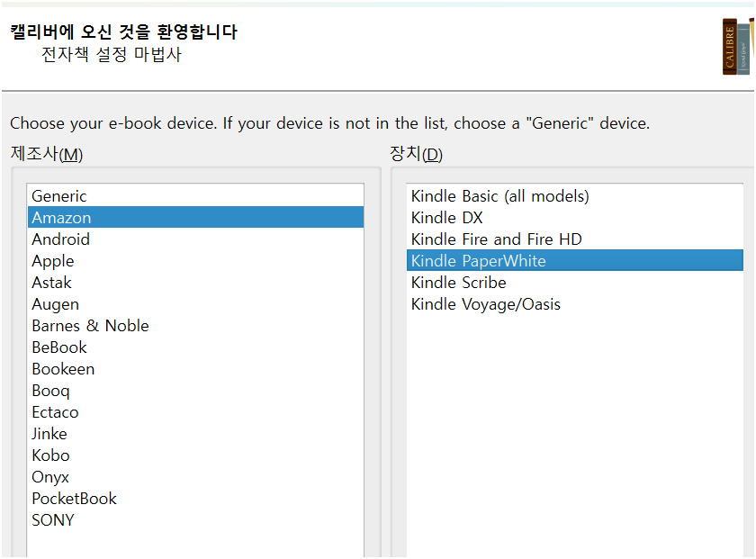
Task: Choose Android from manufacturers
Action: tap(195, 239)
